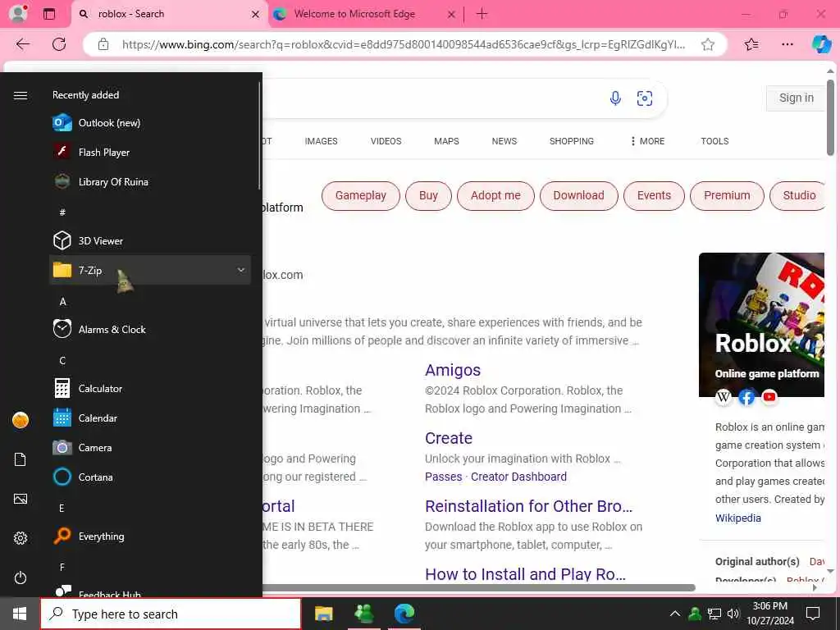Open Alarms & Clock app

point(150,329)
